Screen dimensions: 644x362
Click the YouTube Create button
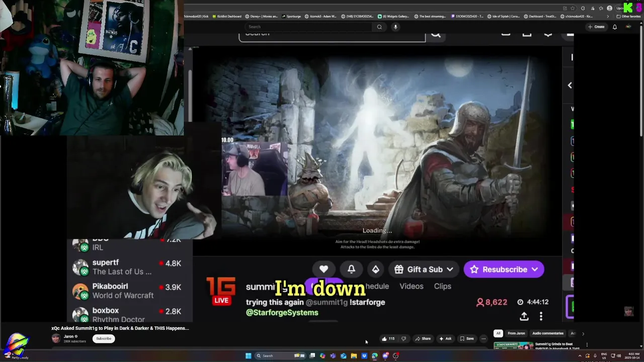tap(596, 27)
